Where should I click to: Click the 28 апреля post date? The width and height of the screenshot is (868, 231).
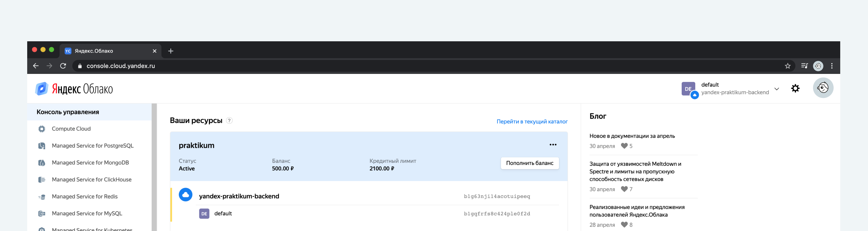pos(602,225)
